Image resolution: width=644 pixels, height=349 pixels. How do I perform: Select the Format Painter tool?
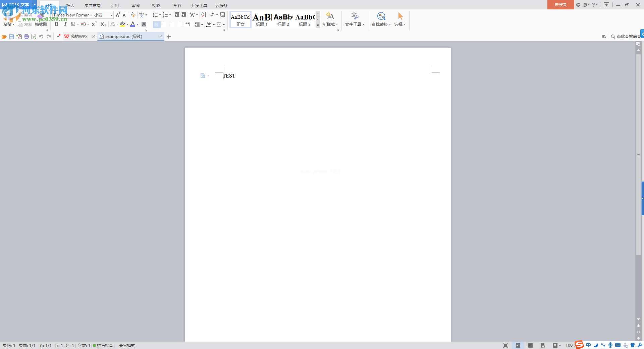[40, 24]
